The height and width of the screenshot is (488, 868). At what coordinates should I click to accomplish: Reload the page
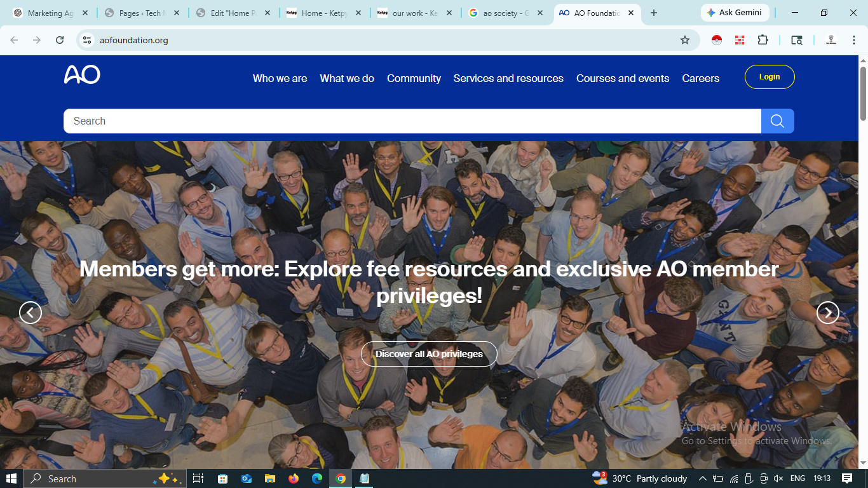pyautogui.click(x=60, y=40)
